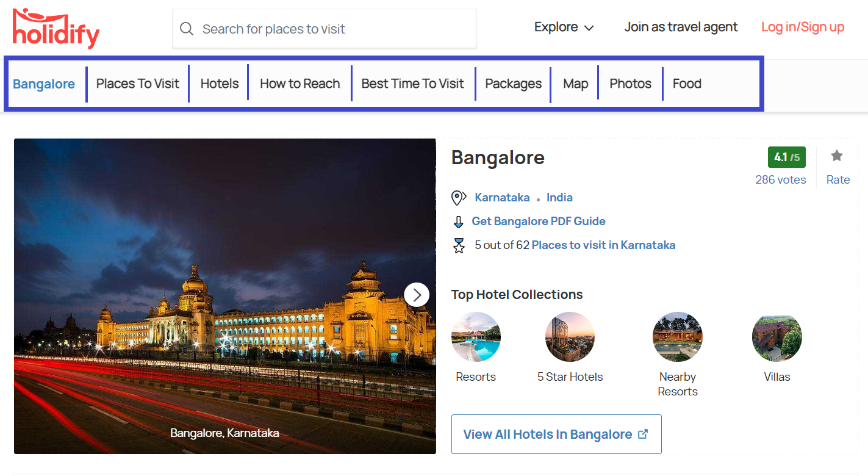Click the search magnifier icon
Screen dimensions: 868x476
[x=187, y=29]
